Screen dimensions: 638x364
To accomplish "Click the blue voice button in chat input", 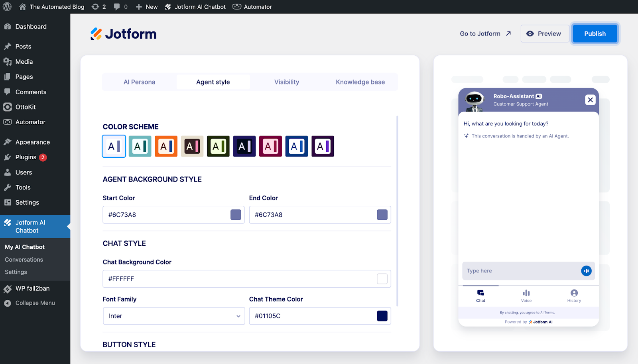I will (586, 271).
